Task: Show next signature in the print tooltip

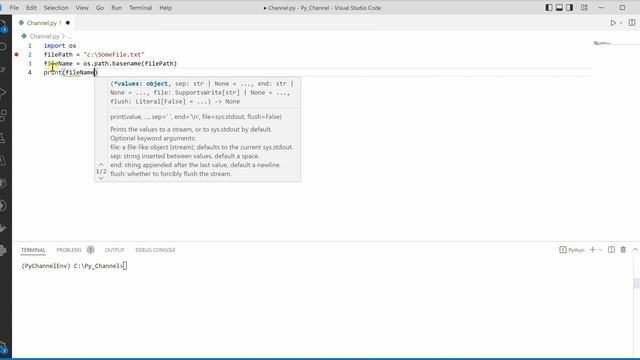Action: (x=101, y=178)
